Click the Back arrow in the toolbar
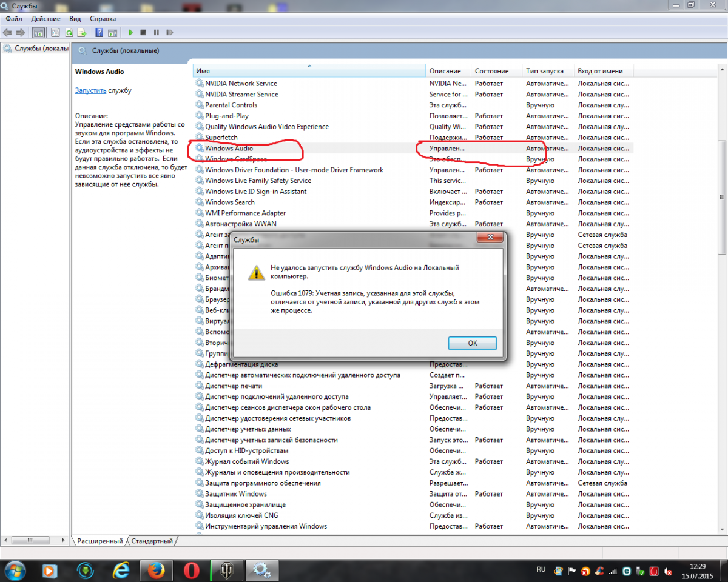This screenshot has height=582, width=728. (8, 32)
